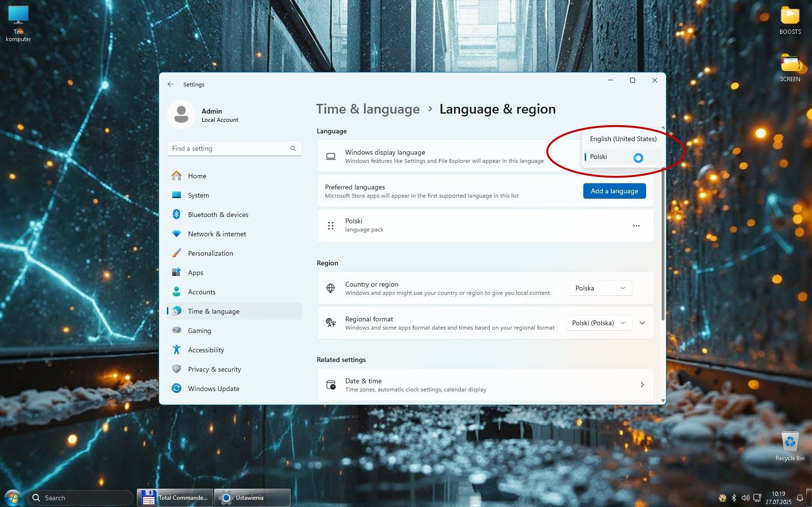The image size is (812, 507).
Task: Click the Accessibility icon
Action: click(177, 350)
